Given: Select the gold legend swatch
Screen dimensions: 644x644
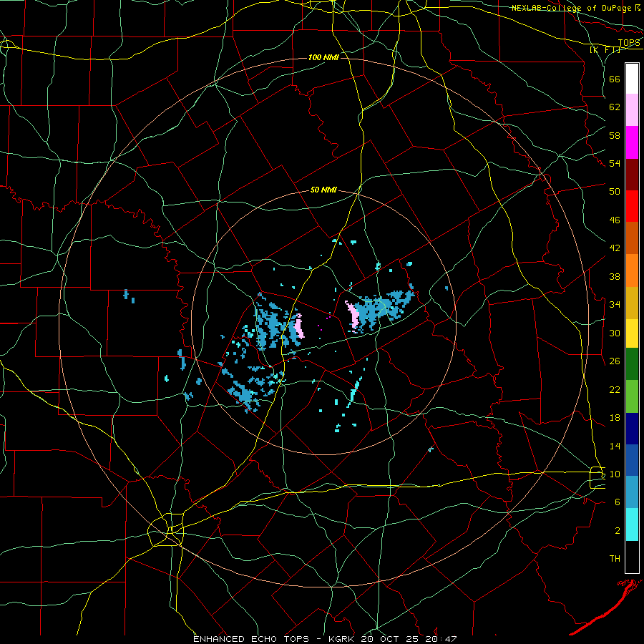Looking at the screenshot, I should (x=632, y=303).
